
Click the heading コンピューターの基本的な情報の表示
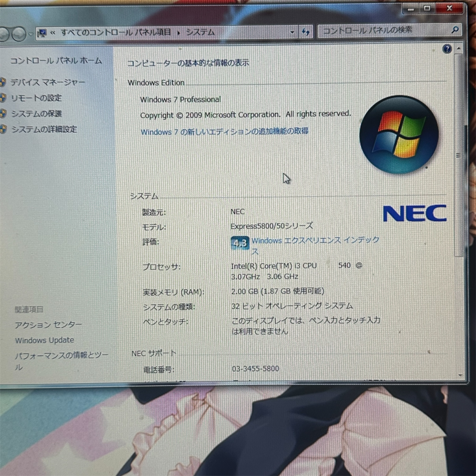click(x=188, y=63)
